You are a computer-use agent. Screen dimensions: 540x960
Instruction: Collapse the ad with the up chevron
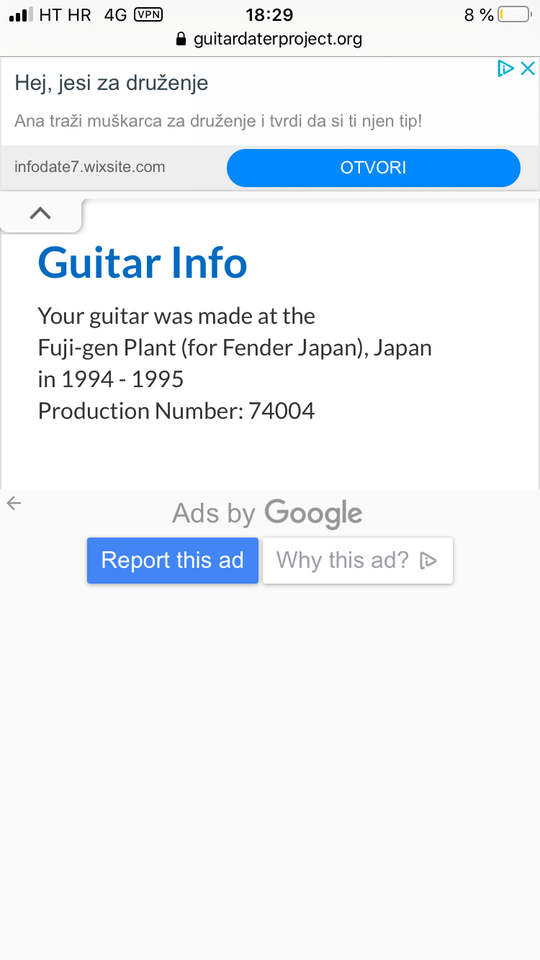(40, 213)
